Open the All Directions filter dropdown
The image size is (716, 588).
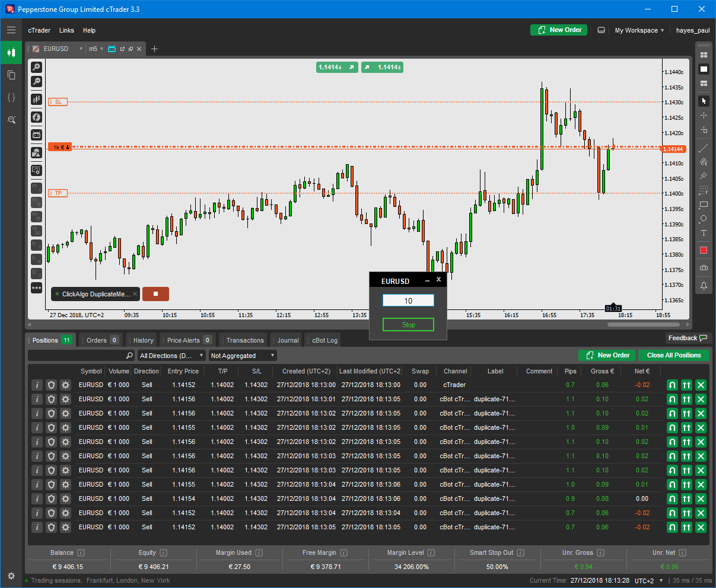171,356
